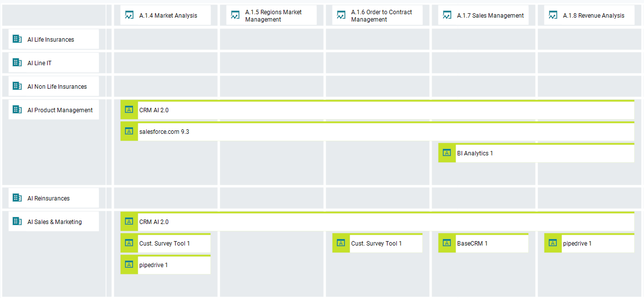Click the chart icon for A.1.6 Order to Contract Management
644x298 pixels.
341,15
